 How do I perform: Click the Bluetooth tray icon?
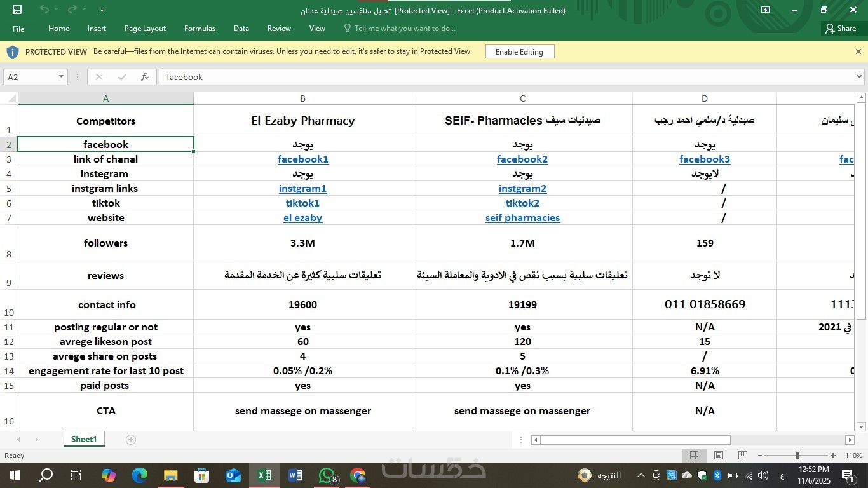(x=717, y=475)
